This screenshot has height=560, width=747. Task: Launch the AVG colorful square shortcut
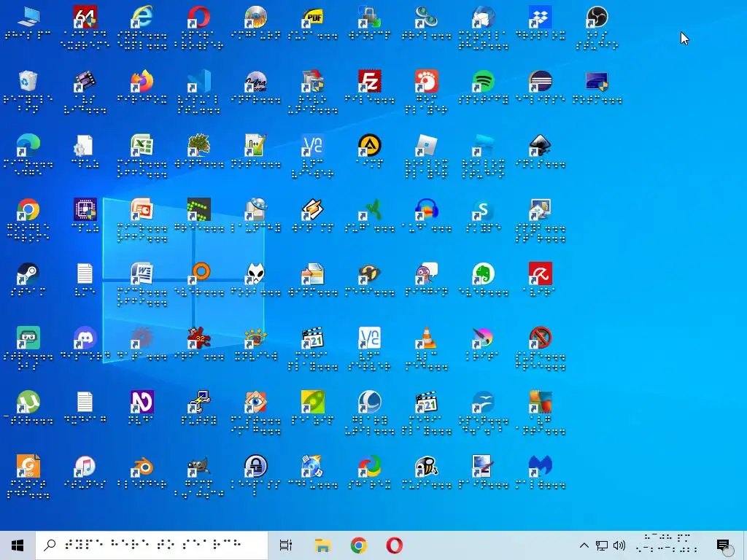tap(540, 402)
